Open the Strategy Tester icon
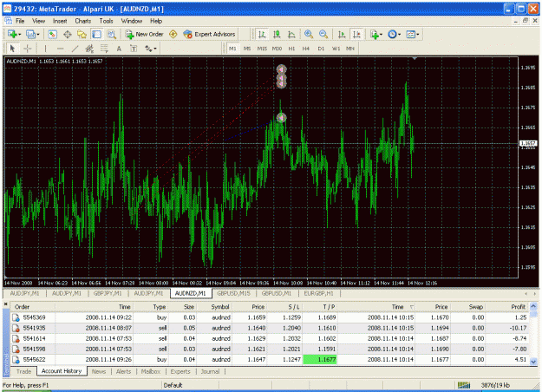 (111, 34)
